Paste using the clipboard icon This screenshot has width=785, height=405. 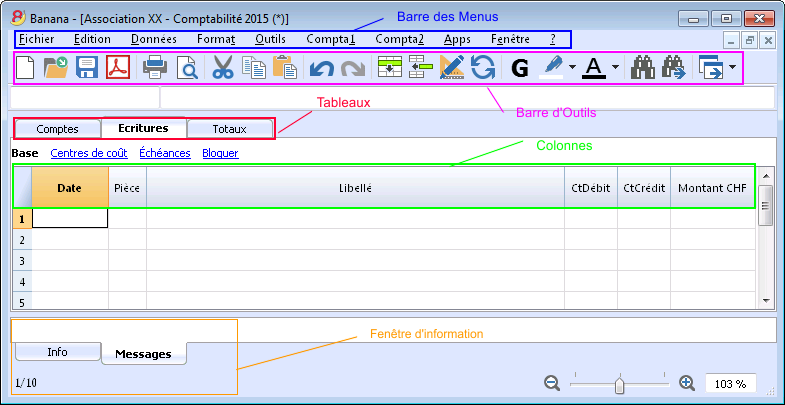click(x=285, y=67)
